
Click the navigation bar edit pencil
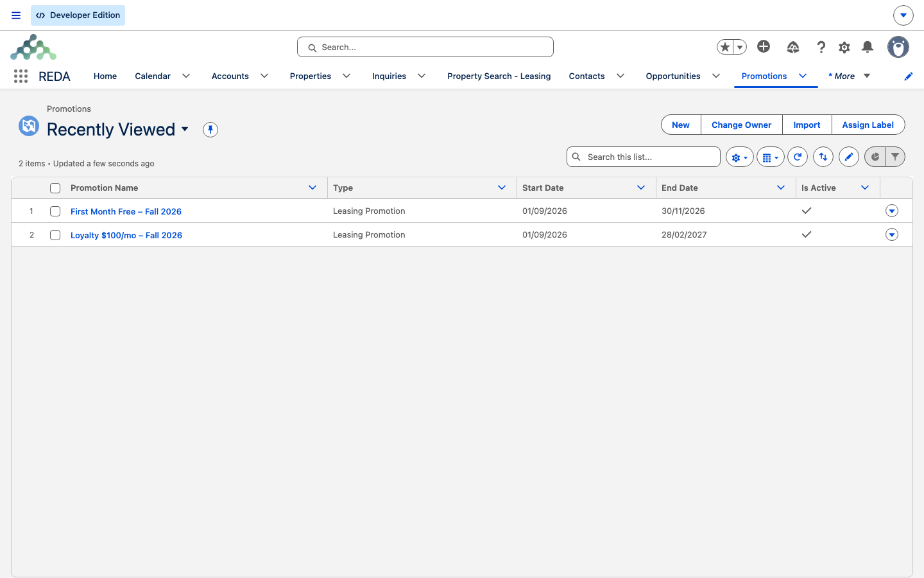pos(909,76)
